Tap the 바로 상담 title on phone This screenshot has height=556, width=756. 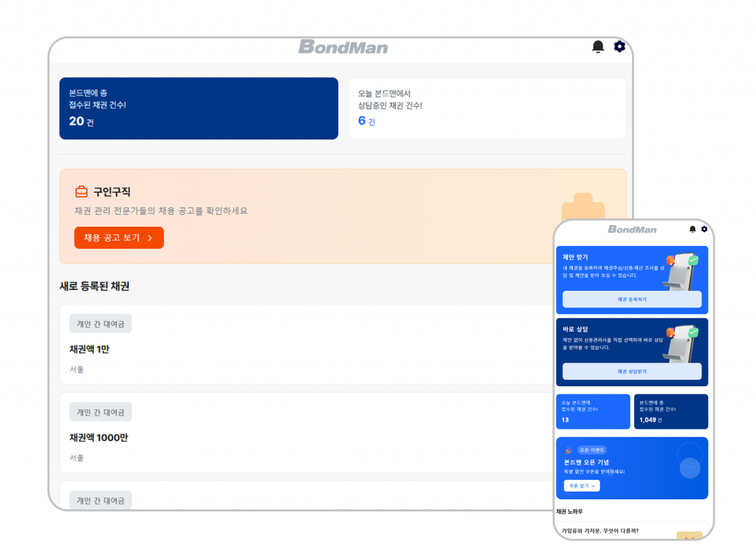pos(575,329)
